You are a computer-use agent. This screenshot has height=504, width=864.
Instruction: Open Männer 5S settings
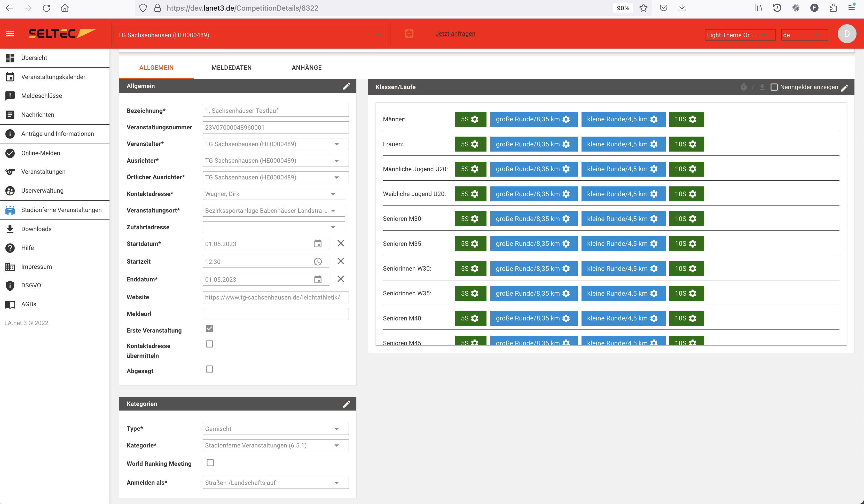point(475,119)
